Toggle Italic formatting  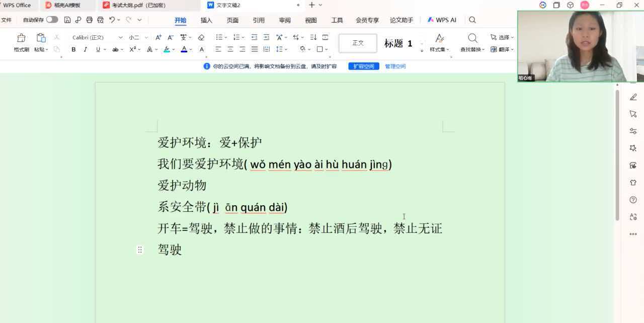click(x=86, y=49)
